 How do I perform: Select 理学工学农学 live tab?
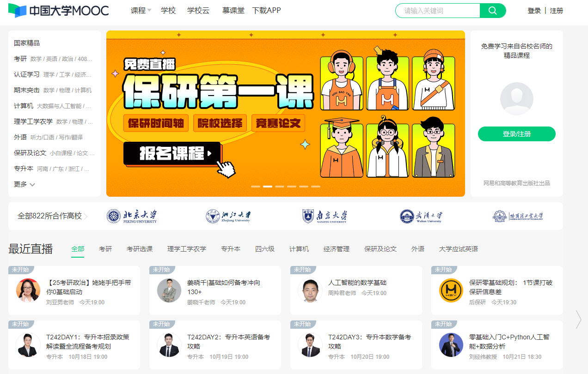tap(187, 249)
